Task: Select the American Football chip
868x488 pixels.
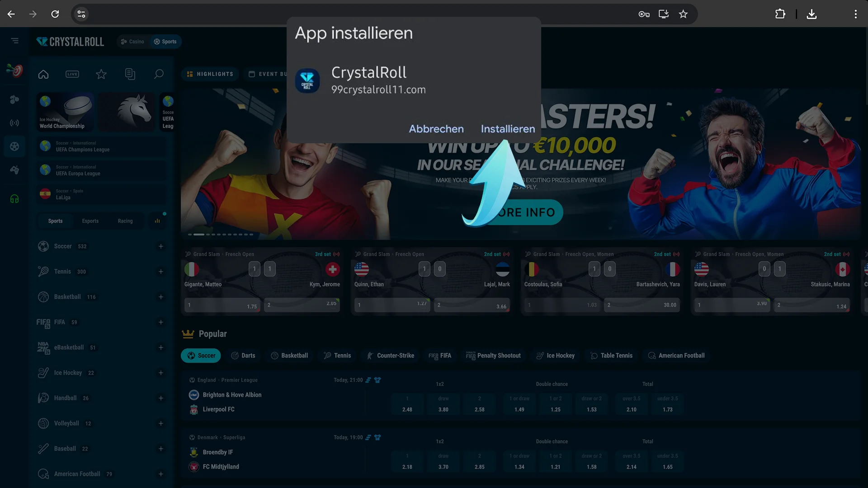Action: click(676, 356)
